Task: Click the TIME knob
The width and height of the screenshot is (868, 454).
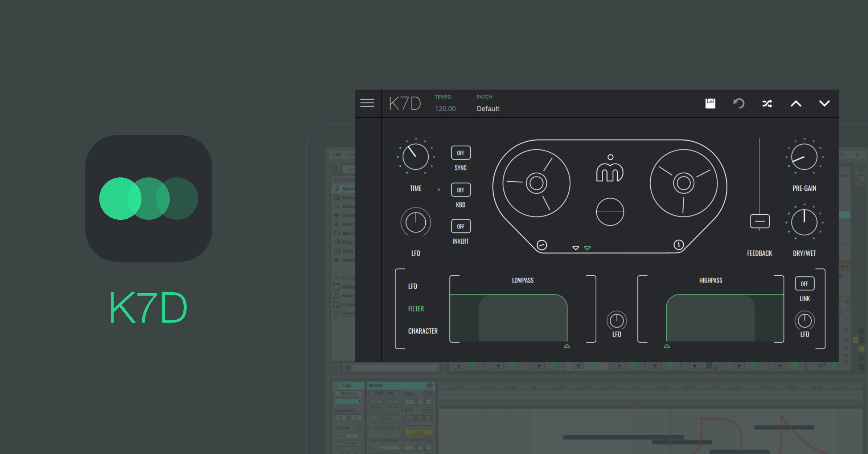Action: tap(416, 157)
